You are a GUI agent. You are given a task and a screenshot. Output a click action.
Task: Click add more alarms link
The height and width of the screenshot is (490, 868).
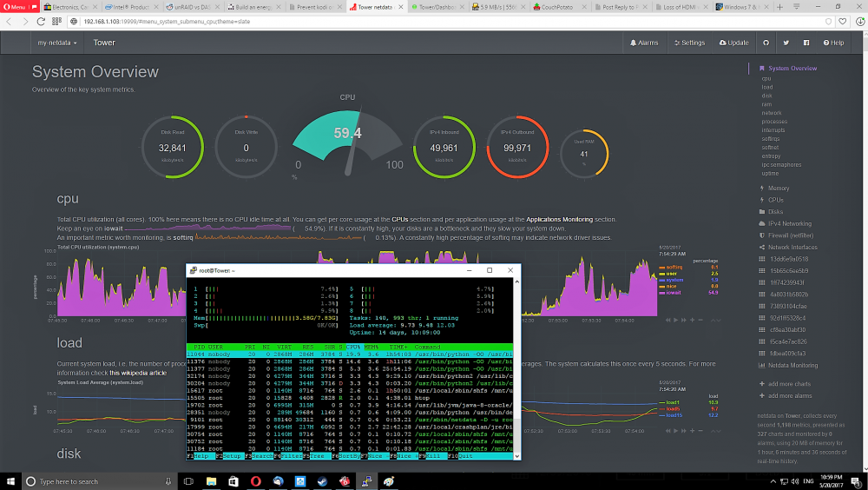click(x=789, y=396)
